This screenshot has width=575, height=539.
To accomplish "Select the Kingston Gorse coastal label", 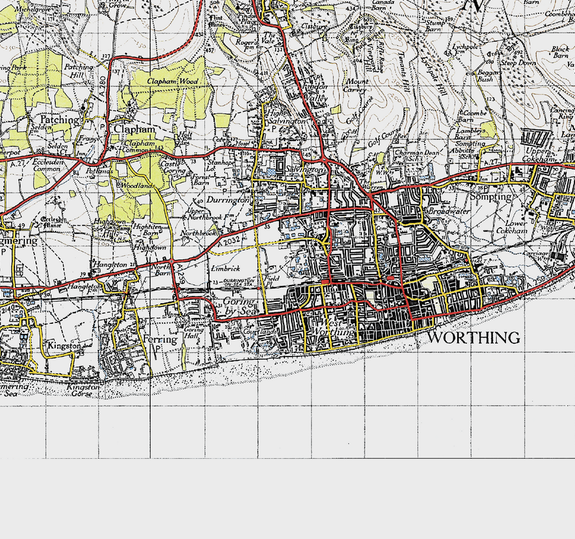I will [83, 390].
